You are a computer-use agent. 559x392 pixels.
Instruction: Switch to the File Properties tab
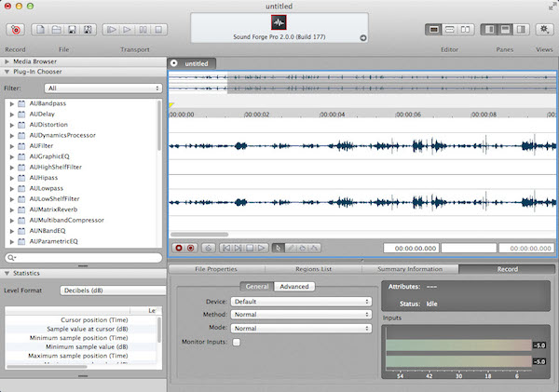(x=216, y=269)
